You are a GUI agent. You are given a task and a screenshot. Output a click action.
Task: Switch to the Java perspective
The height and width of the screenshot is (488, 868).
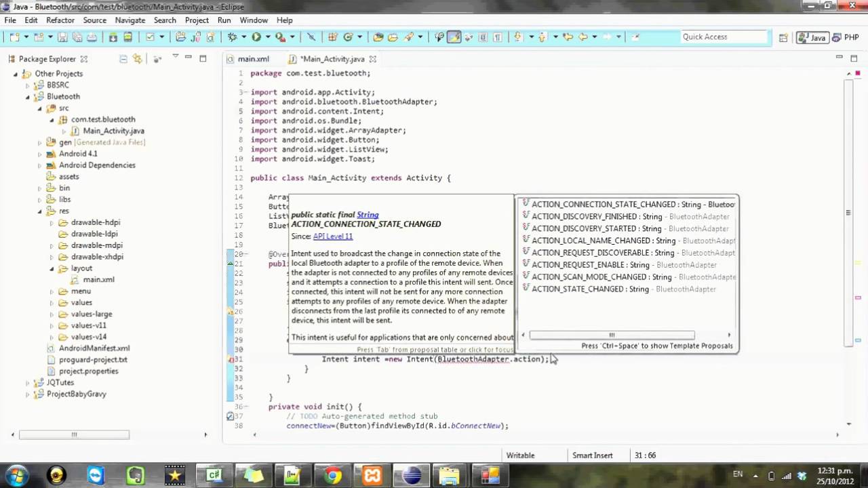(x=812, y=38)
